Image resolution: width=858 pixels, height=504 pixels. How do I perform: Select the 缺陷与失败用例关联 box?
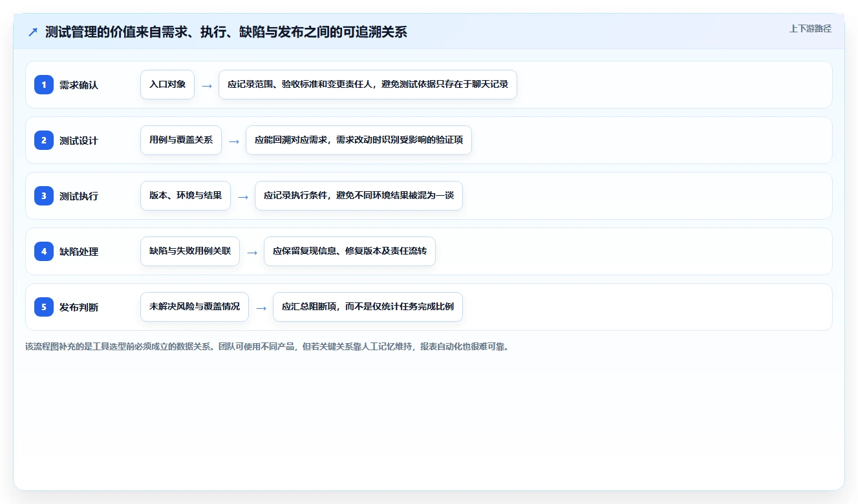190,251
